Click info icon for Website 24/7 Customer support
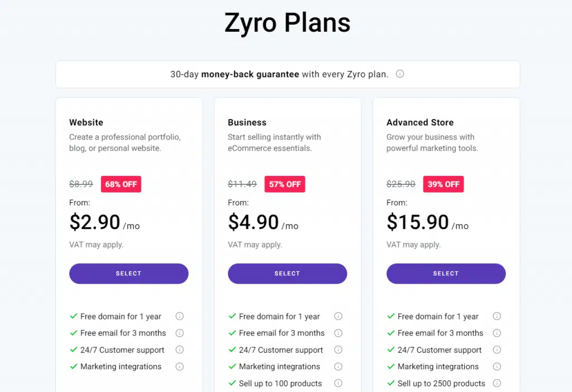 tap(179, 350)
